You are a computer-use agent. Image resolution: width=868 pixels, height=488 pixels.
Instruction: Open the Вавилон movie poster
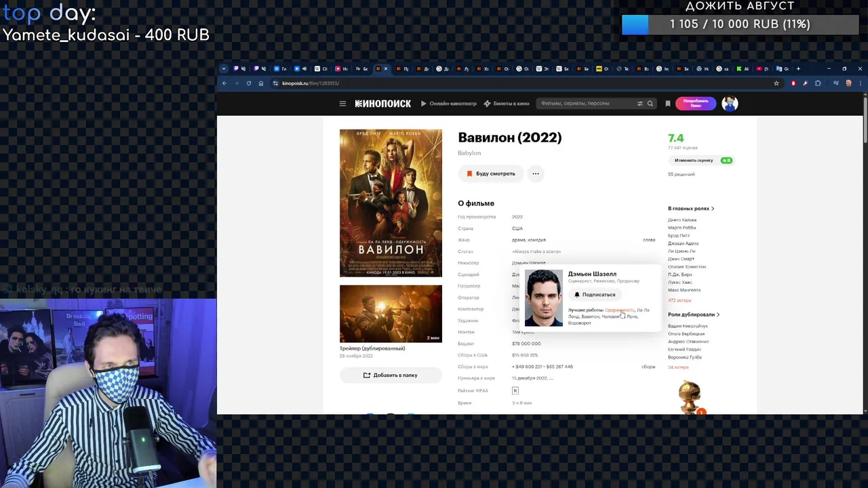[391, 203]
